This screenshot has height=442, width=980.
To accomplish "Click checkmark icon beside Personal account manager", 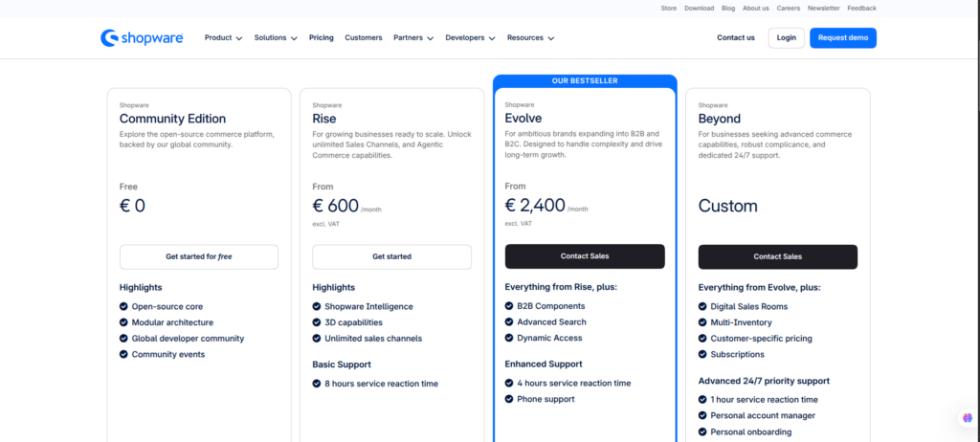I will point(702,415).
